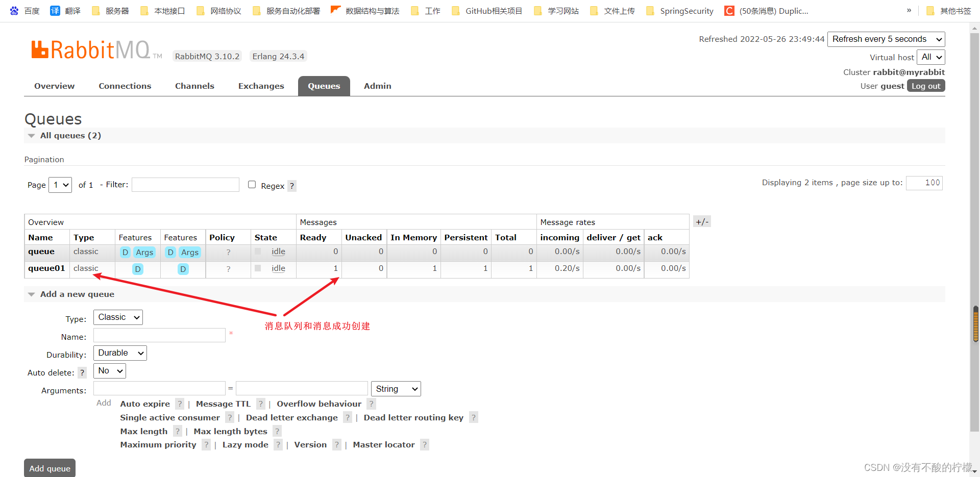Click the Dead letter routing key help icon
This screenshot has height=477, width=980.
pyautogui.click(x=474, y=418)
